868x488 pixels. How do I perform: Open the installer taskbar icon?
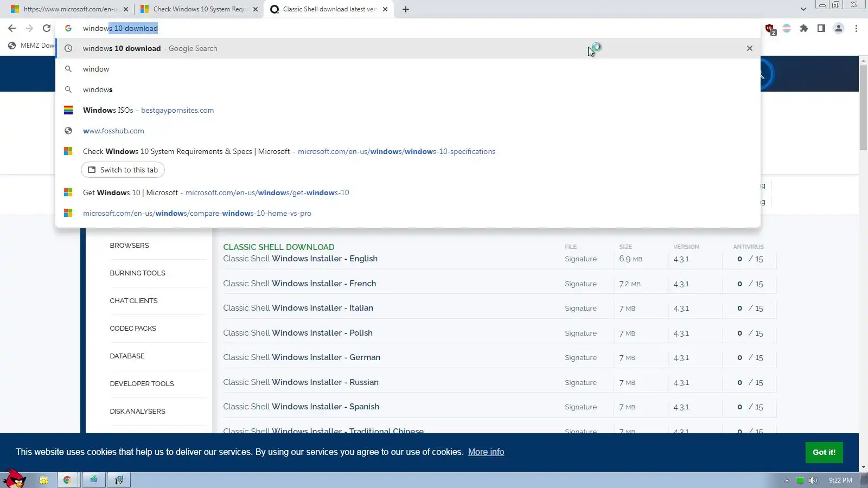tap(119, 480)
